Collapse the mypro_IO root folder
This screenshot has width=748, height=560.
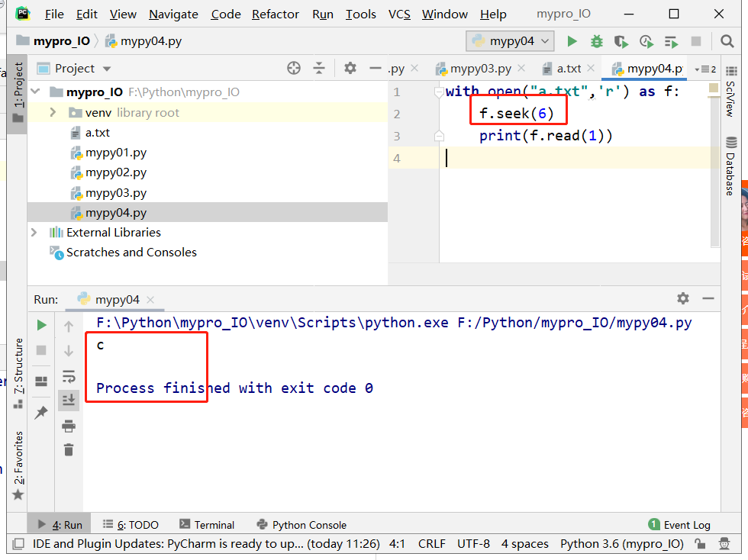tap(36, 92)
